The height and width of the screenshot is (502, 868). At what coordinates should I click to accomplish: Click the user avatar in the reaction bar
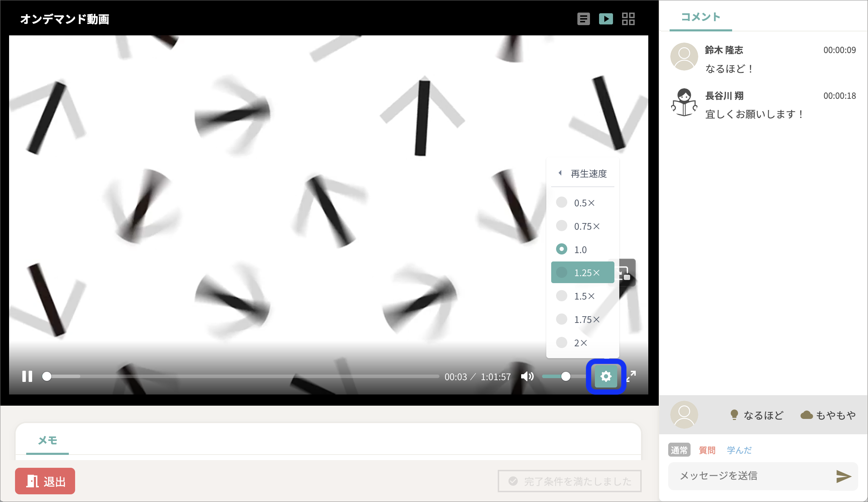pyautogui.click(x=684, y=415)
